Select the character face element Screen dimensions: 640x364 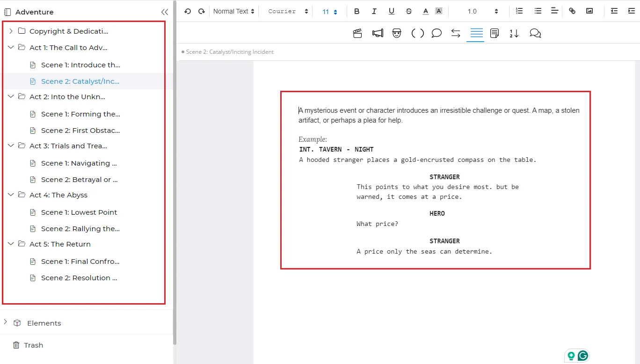tap(397, 33)
